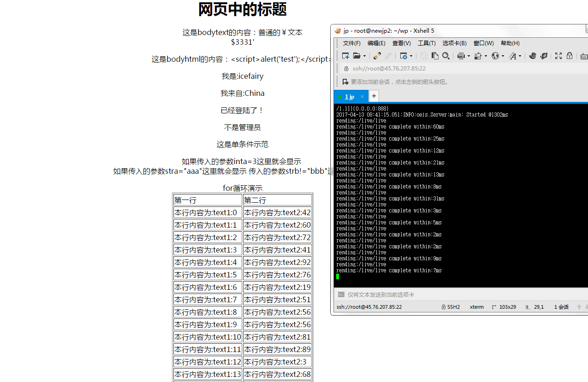Expand the Print dropdown arrow
Viewport: 588px width, 382px height.
click(468, 56)
